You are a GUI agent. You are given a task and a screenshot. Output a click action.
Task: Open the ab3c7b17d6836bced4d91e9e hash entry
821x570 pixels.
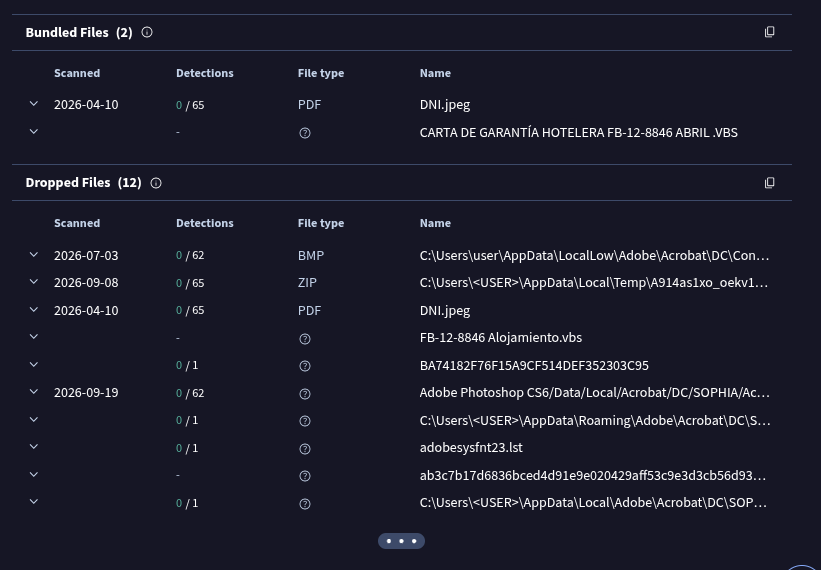[x=593, y=475]
